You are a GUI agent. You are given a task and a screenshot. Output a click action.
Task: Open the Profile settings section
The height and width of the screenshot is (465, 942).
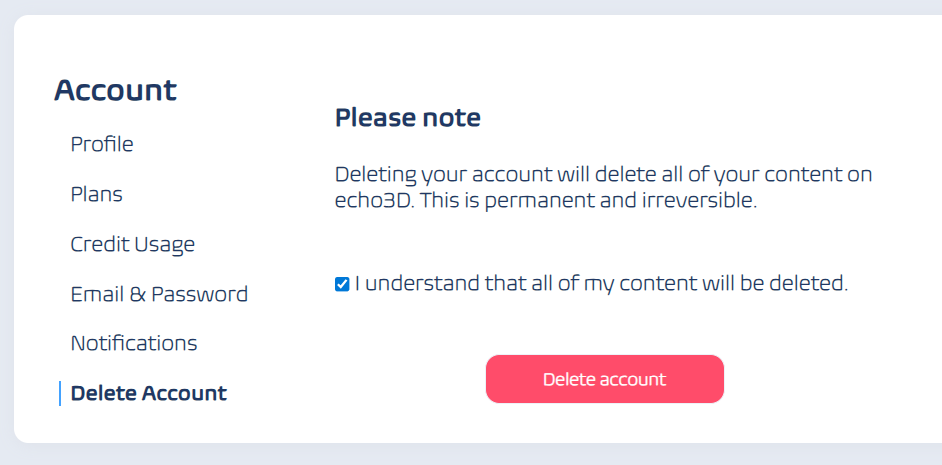point(102,144)
